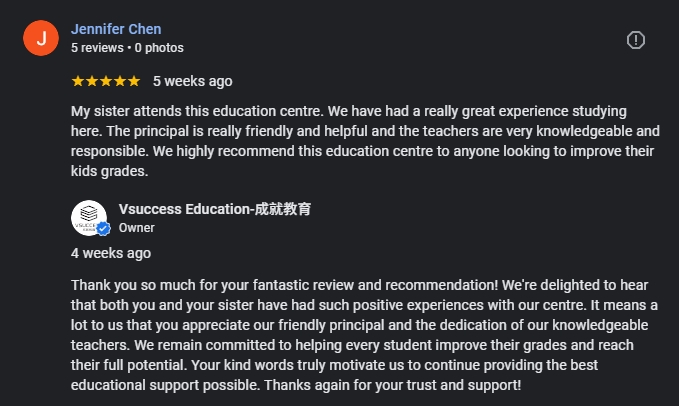Click the "5 weeks ago" review timestamp
This screenshot has height=406, width=679.
[x=193, y=81]
